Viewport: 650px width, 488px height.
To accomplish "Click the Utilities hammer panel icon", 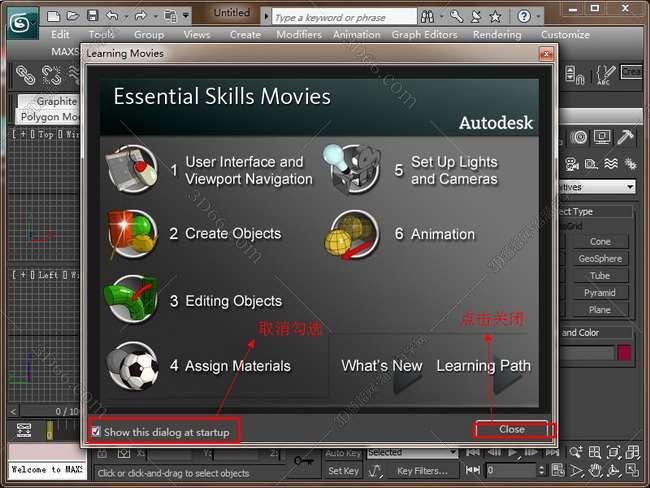I will [627, 137].
